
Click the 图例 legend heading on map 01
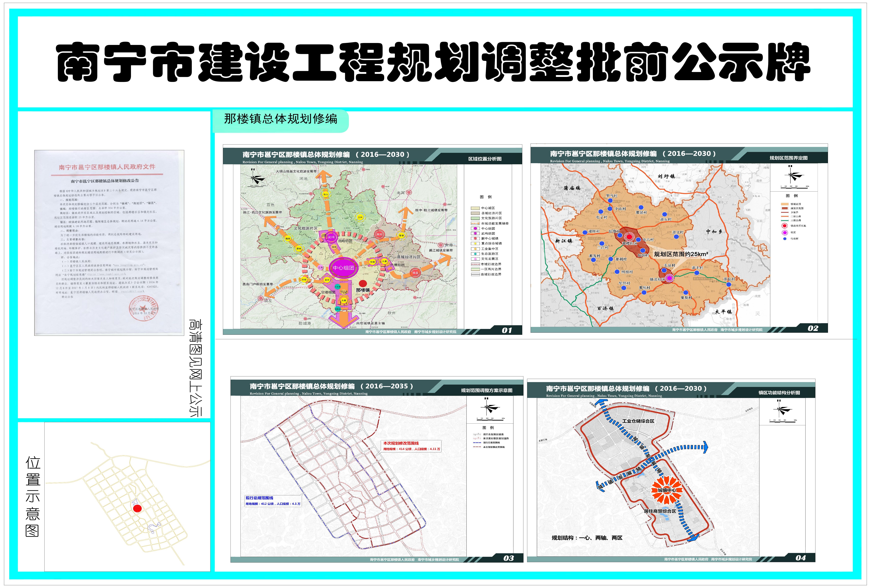click(486, 197)
